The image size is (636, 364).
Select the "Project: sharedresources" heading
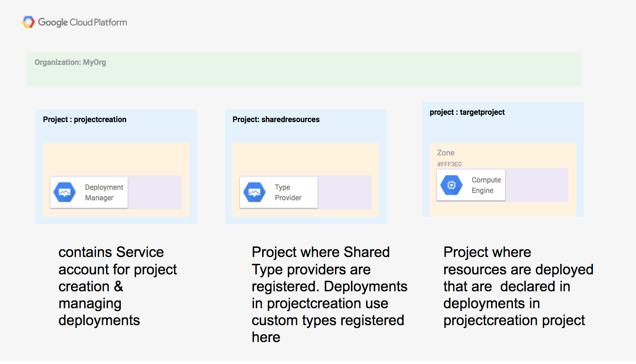(276, 119)
